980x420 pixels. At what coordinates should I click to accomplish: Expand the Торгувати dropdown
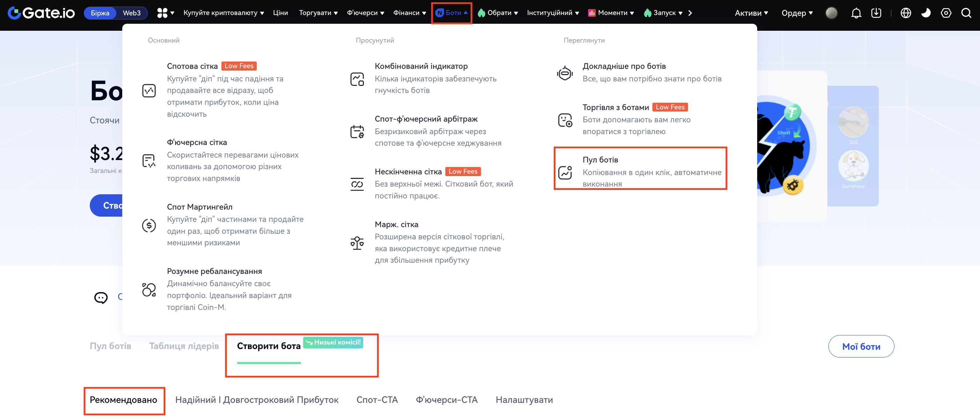(x=318, y=13)
